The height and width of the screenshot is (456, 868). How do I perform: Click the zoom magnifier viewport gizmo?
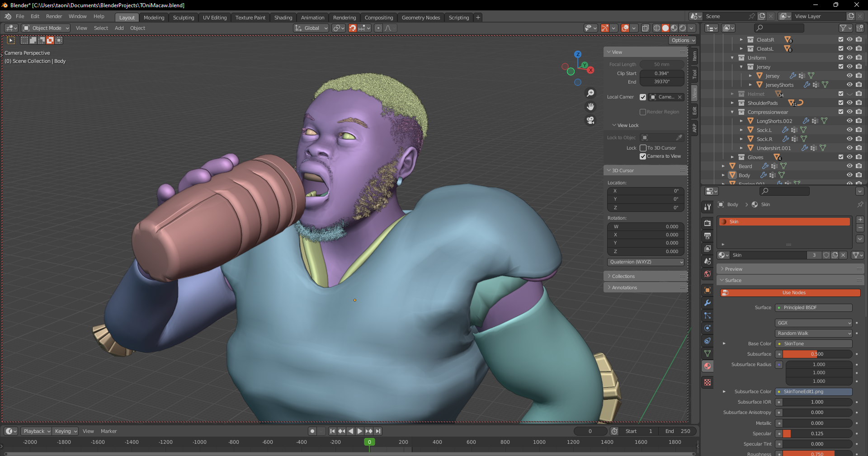pyautogui.click(x=590, y=93)
